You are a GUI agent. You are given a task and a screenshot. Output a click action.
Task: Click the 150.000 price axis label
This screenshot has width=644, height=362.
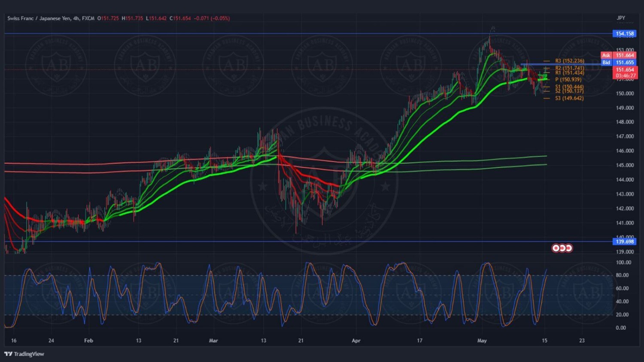coord(625,94)
